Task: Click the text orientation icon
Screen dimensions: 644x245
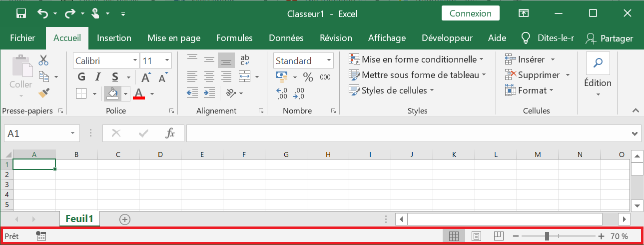Action: 230,92
